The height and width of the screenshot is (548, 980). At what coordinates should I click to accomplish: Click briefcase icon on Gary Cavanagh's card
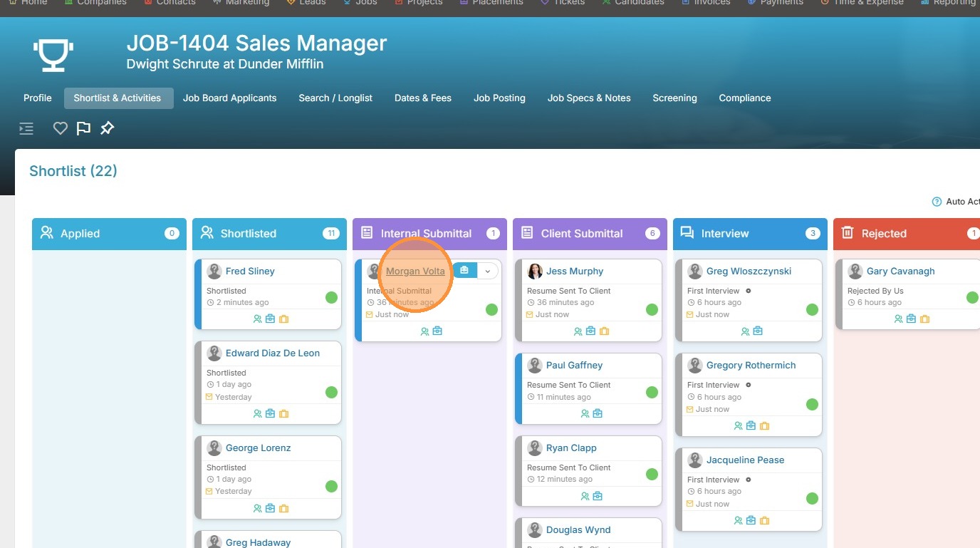coord(911,319)
